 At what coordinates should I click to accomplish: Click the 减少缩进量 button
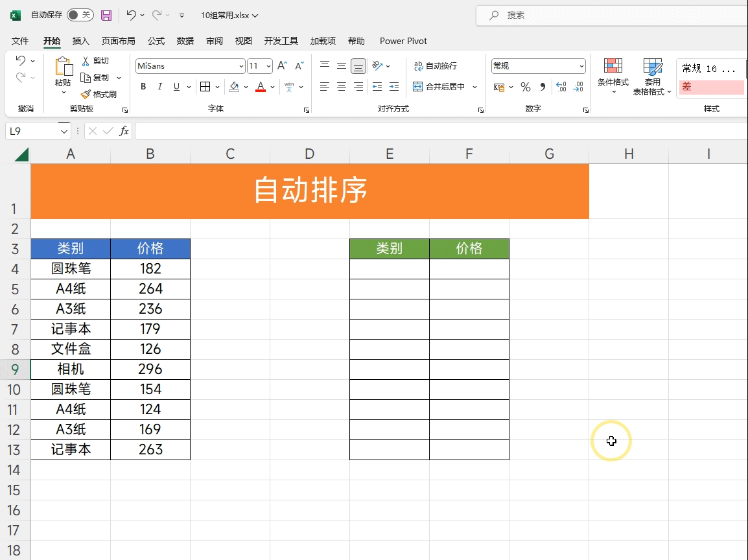378,87
